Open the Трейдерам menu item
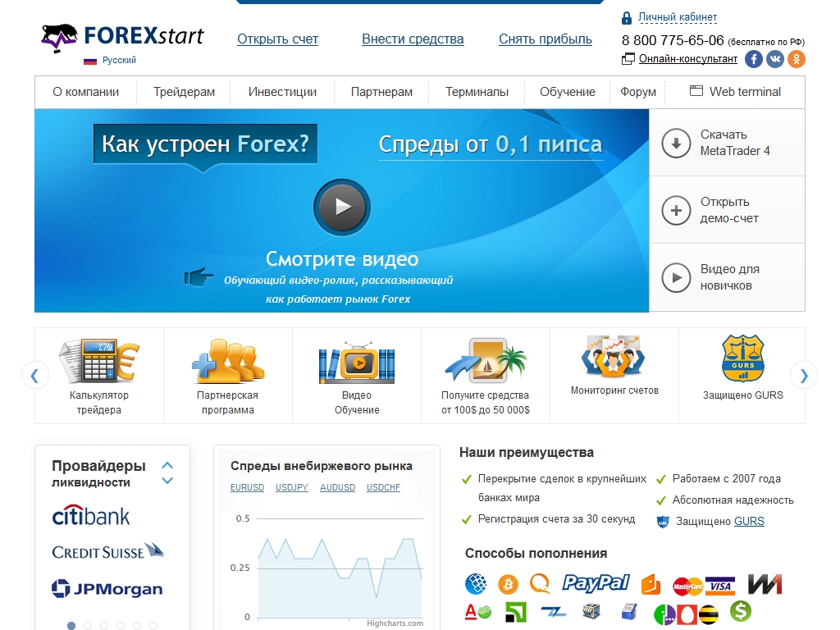The height and width of the screenshot is (630, 840). (x=184, y=92)
